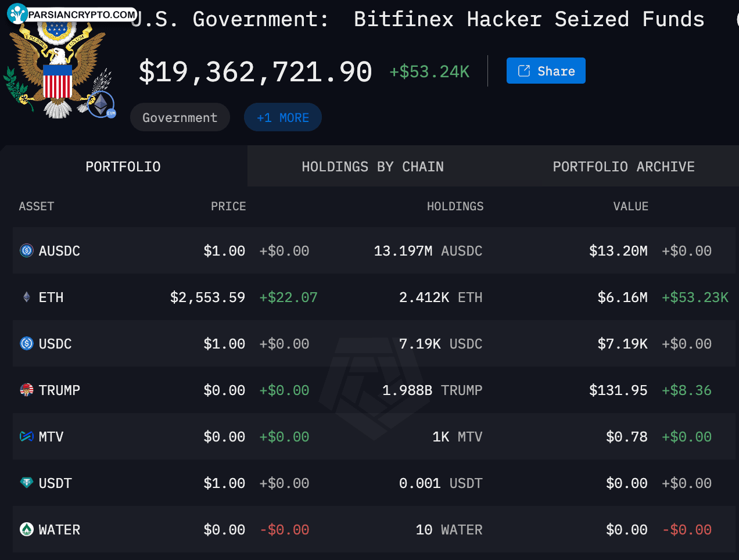Click the USDC token icon
This screenshot has width=739, height=560.
tap(27, 343)
